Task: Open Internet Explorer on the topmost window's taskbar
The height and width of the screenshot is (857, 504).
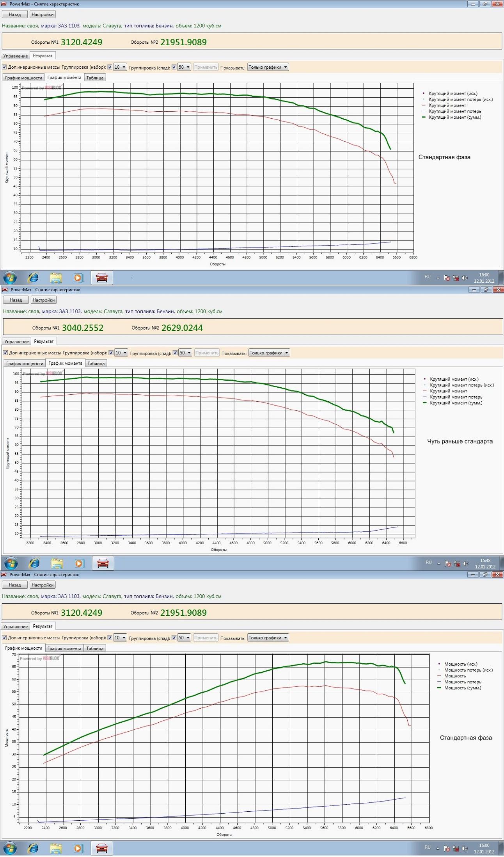Action: tap(33, 278)
